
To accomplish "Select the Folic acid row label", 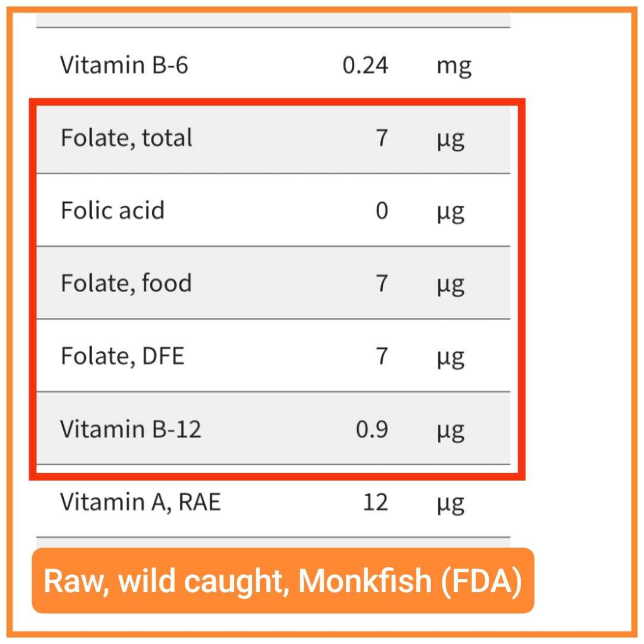I will click(x=113, y=210).
